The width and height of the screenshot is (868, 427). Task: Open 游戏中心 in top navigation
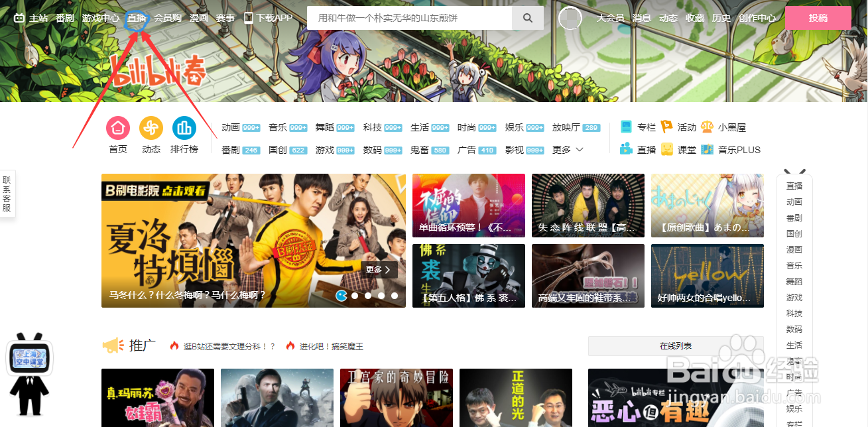(x=101, y=18)
